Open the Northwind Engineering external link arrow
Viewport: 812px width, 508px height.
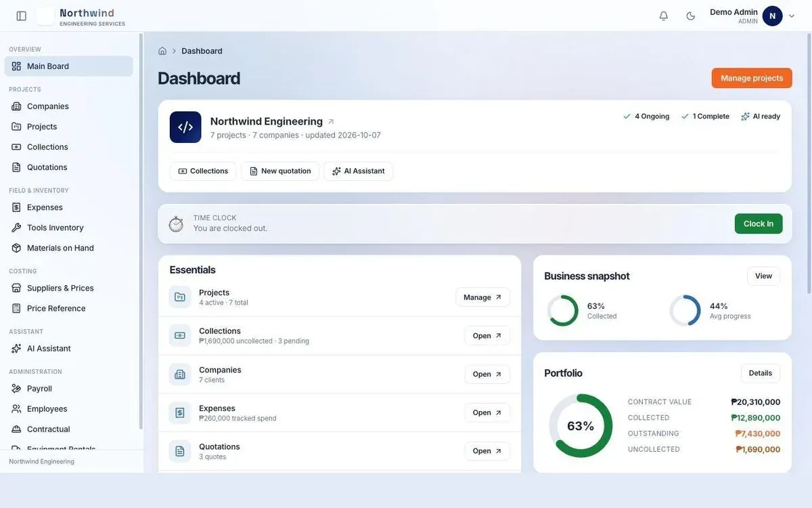[x=331, y=122]
